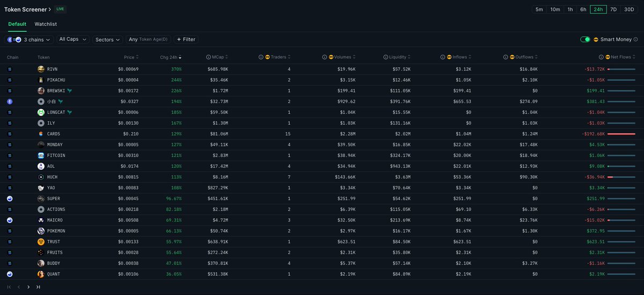Click the + Filter button
This screenshot has width=644, height=295.
(x=186, y=39)
